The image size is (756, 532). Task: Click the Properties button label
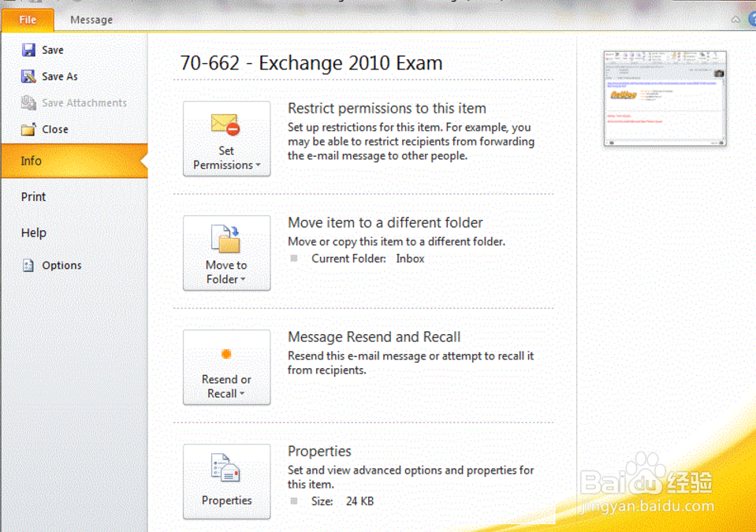226,500
